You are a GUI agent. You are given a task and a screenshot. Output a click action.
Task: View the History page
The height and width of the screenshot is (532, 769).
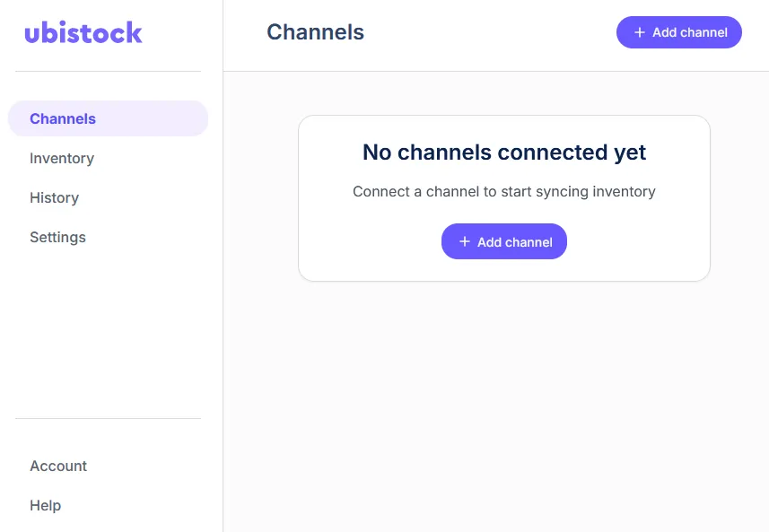[54, 197]
